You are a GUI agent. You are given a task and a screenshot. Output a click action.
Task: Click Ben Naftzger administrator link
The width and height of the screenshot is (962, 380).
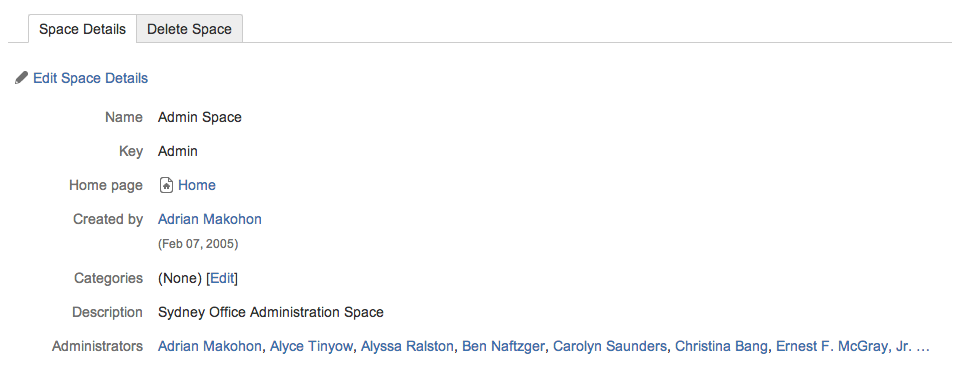click(x=503, y=346)
